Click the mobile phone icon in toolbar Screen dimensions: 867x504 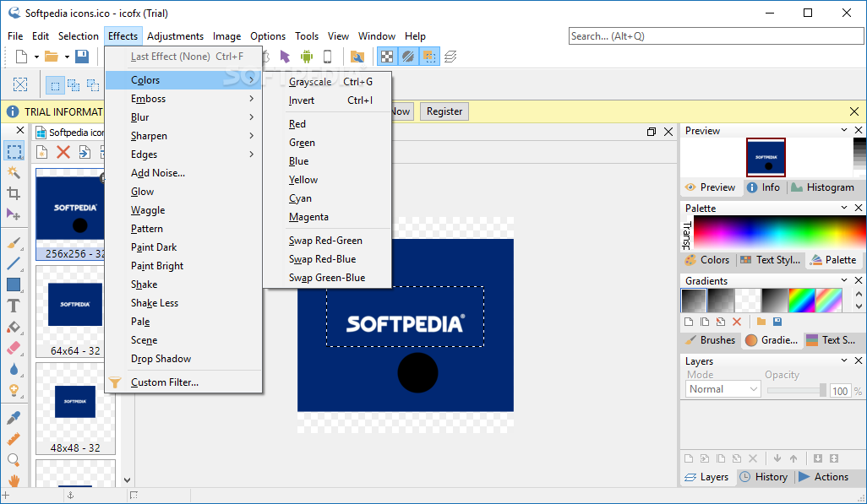(x=327, y=57)
